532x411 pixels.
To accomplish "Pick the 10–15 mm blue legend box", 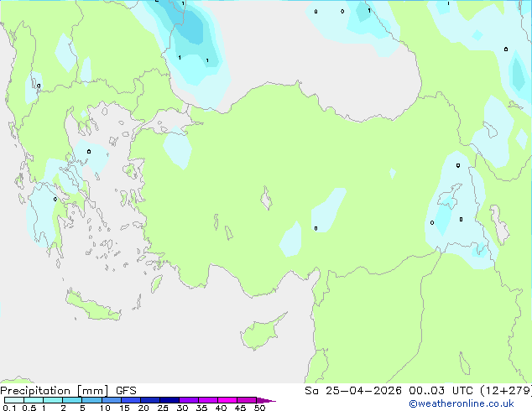I will (111, 400).
